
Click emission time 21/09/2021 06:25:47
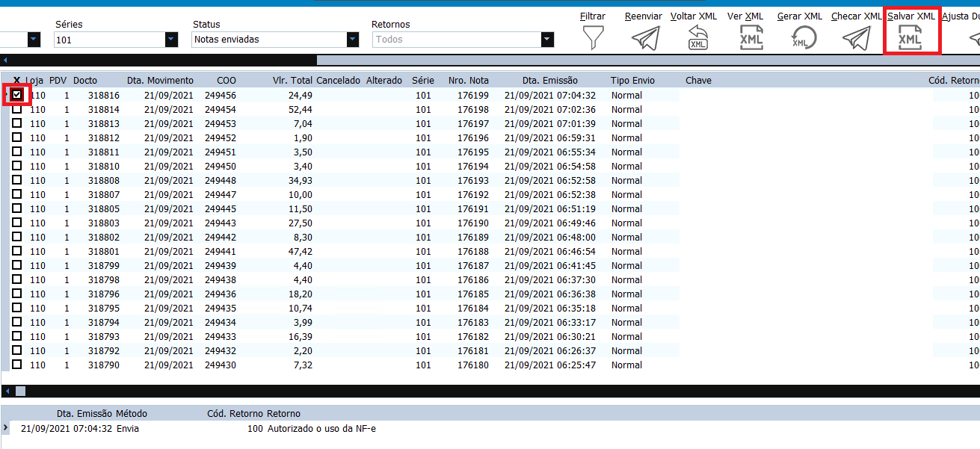point(550,365)
